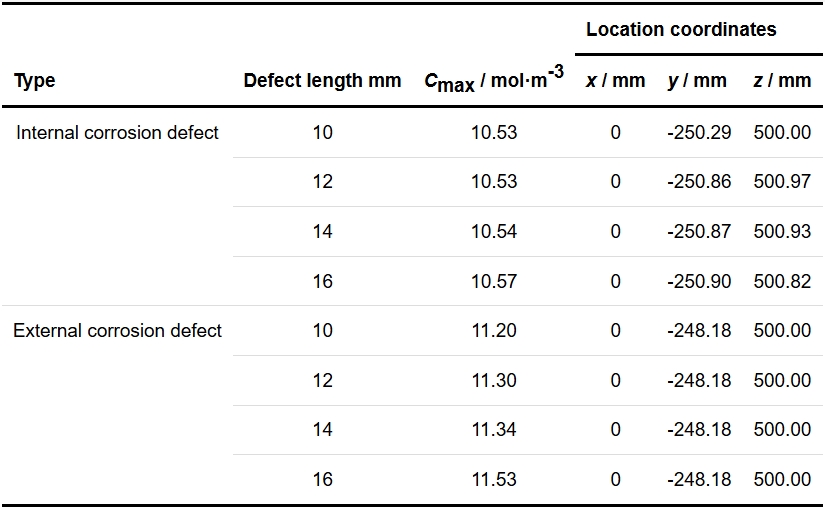Select the -250.29 y coordinate cell
This screenshot has width=825, height=511.
click(x=699, y=132)
